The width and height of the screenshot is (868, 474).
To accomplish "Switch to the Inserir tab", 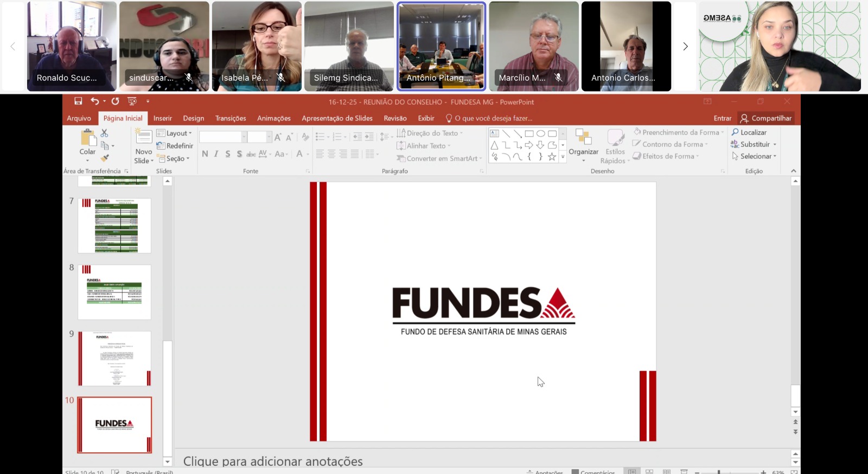I will pyautogui.click(x=162, y=118).
